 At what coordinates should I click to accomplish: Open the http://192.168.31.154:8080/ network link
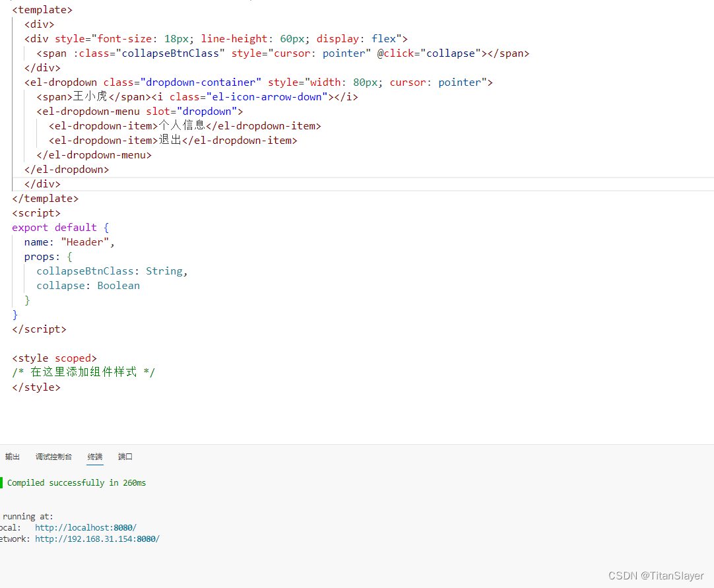pyautogui.click(x=97, y=539)
